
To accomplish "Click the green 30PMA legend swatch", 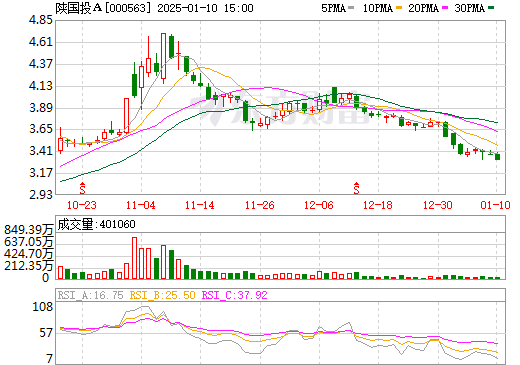I will click(491, 8).
